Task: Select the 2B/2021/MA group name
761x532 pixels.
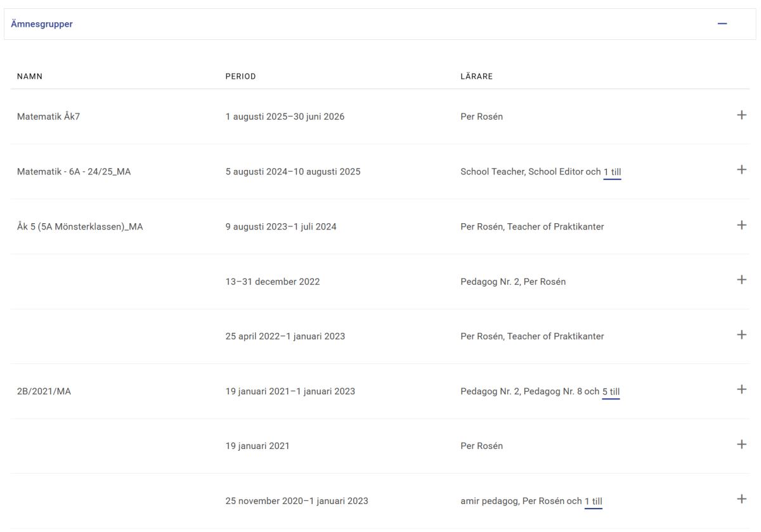Action: (x=44, y=391)
